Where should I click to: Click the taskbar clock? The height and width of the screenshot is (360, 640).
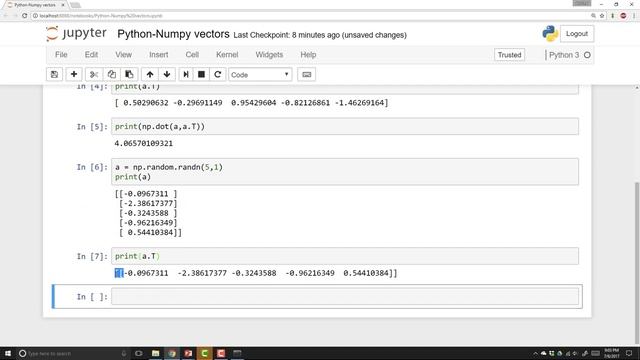pos(611,353)
